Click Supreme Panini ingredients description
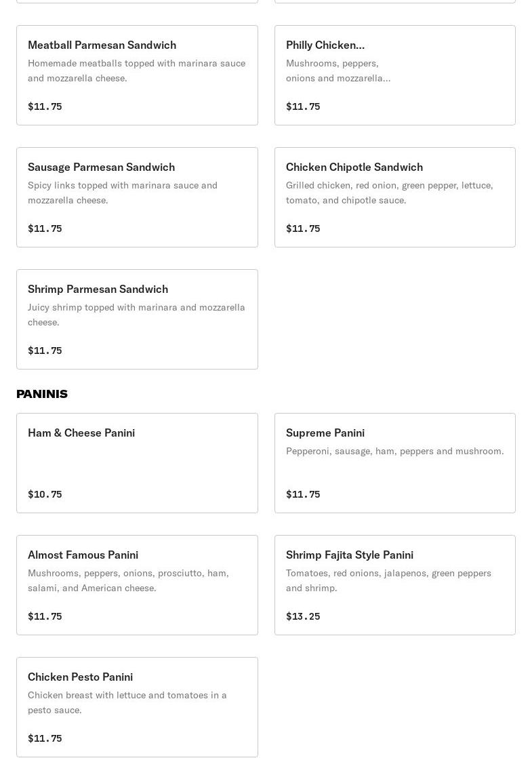The image size is (532, 758). click(x=394, y=451)
